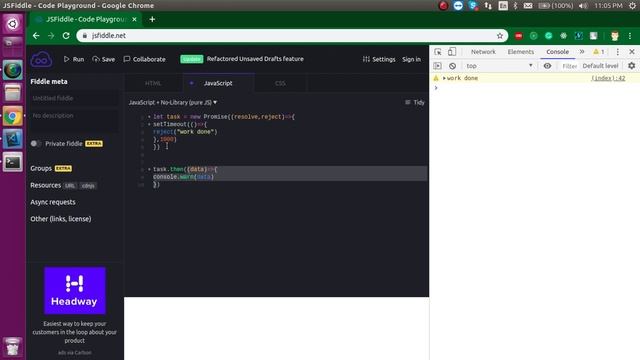
Task: Click the No description field
Action: [x=74, y=121]
